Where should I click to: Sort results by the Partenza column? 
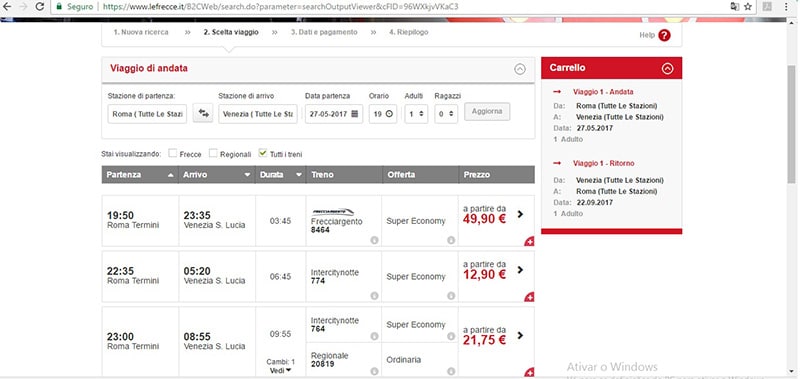[x=140, y=174]
